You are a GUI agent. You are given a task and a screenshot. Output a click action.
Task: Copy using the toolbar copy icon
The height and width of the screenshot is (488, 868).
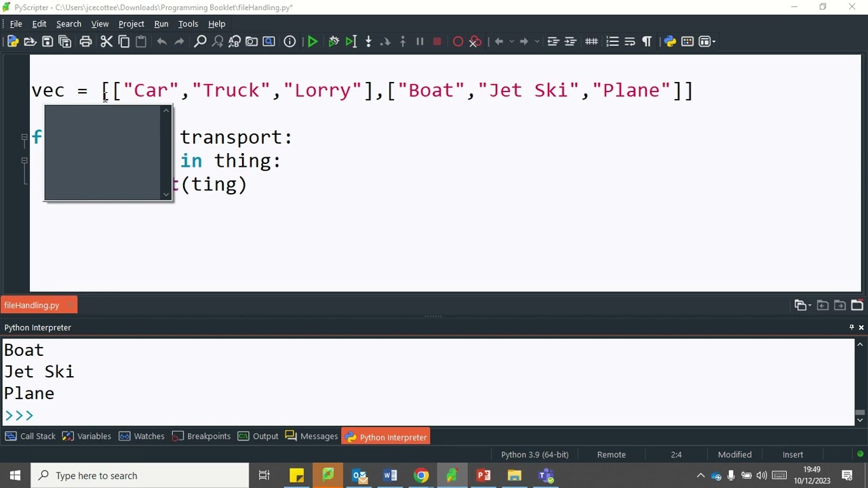124,41
